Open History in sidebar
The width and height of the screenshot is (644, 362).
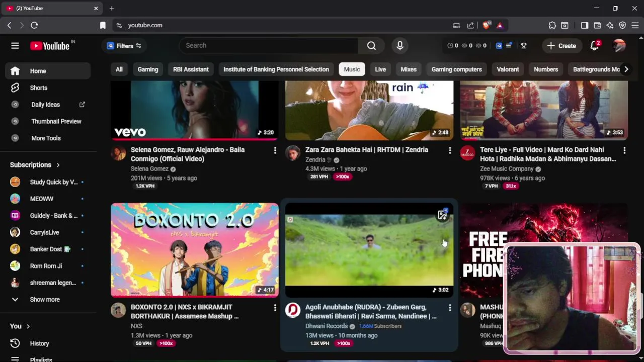click(x=48, y=343)
